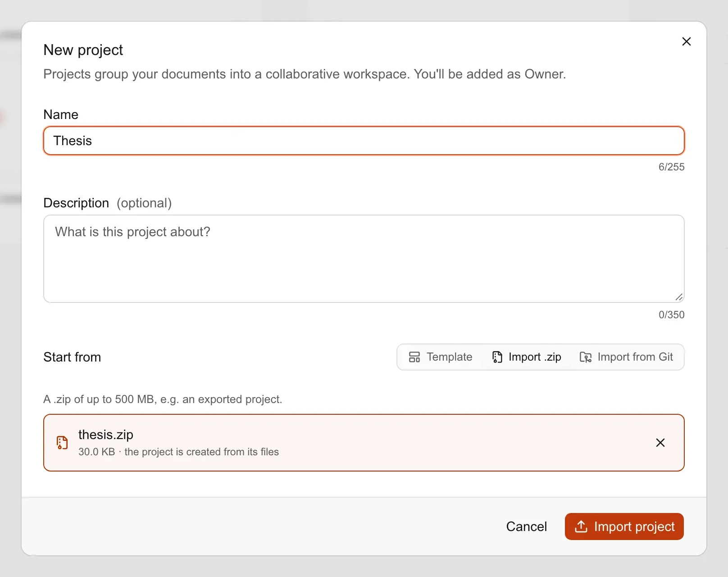Close the New project dialog
This screenshot has height=577, width=728.
tap(686, 41)
